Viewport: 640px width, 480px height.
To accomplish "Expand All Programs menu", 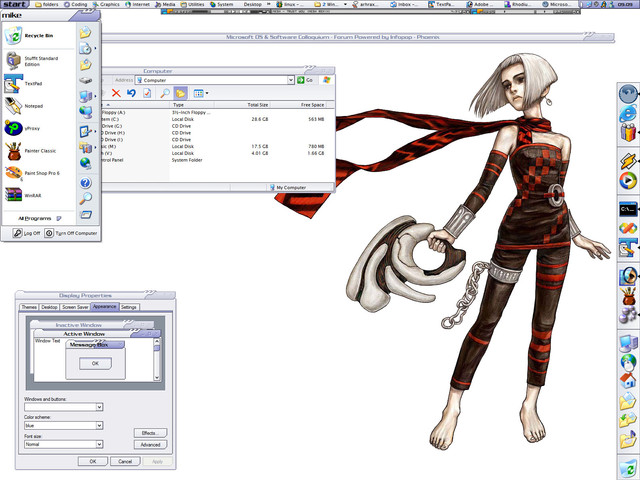I will point(39,218).
